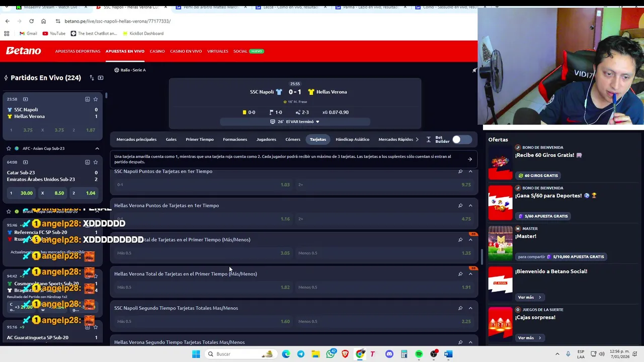Click the live matches list scrollbar
This screenshot has width=644, height=362.
[106, 96]
